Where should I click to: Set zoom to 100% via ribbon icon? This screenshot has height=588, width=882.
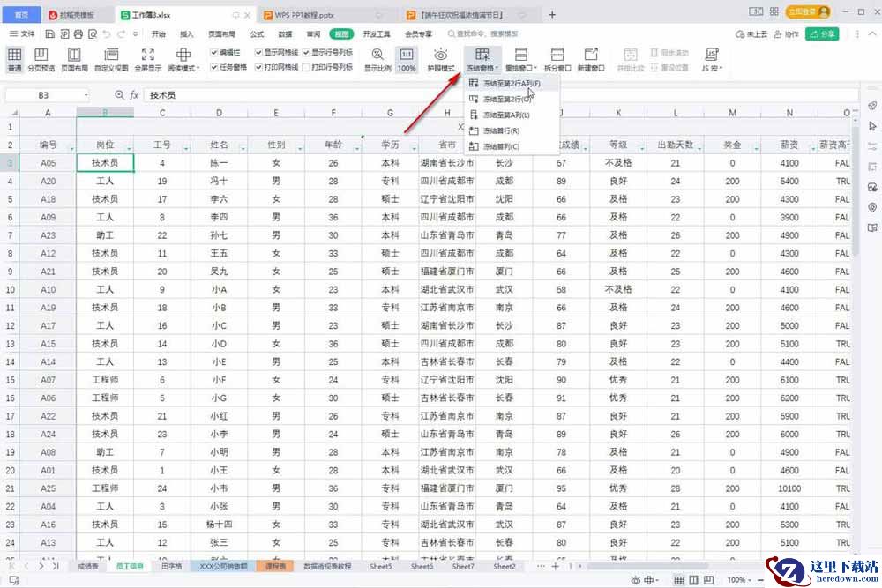pyautogui.click(x=407, y=60)
